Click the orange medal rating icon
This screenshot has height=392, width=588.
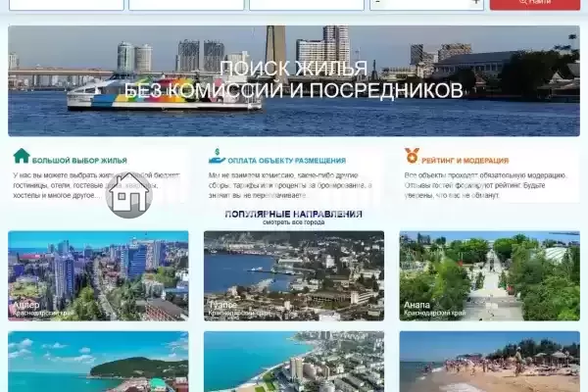(x=412, y=156)
